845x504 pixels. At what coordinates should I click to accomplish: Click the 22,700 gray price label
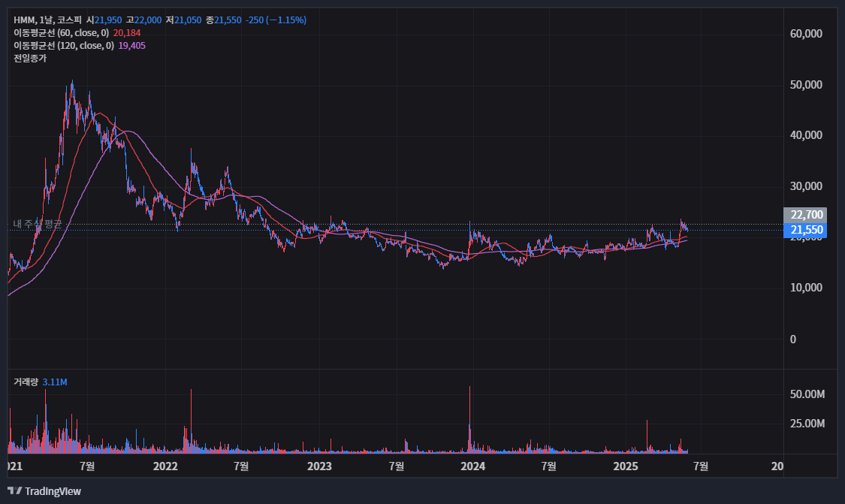click(x=806, y=215)
